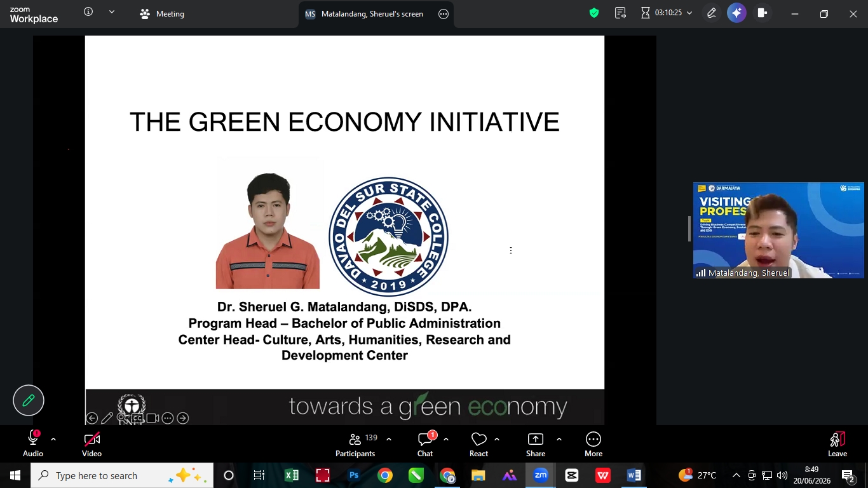Open slideshow more options ellipsis icon
Viewport: 868px width, 488px height.
point(168,418)
